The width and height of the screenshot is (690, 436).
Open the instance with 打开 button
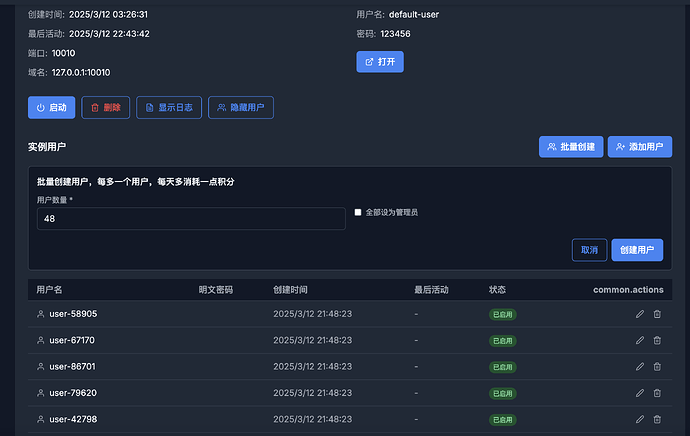380,62
